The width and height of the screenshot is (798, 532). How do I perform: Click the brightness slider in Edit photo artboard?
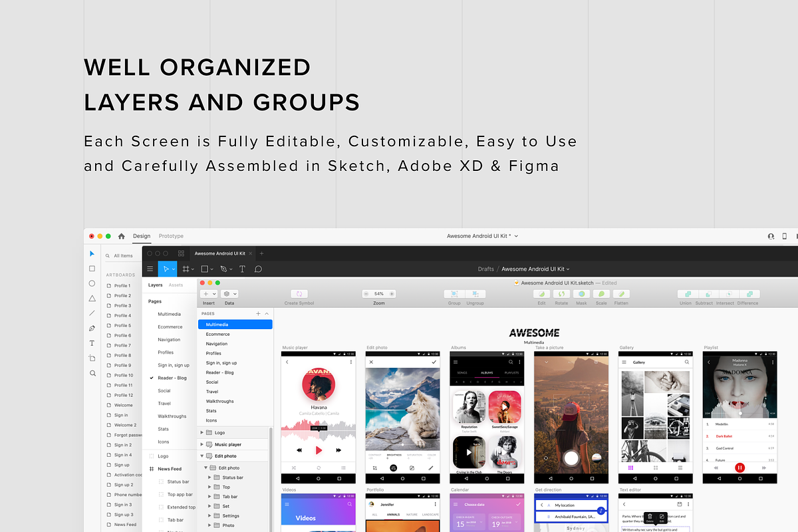[x=402, y=444]
